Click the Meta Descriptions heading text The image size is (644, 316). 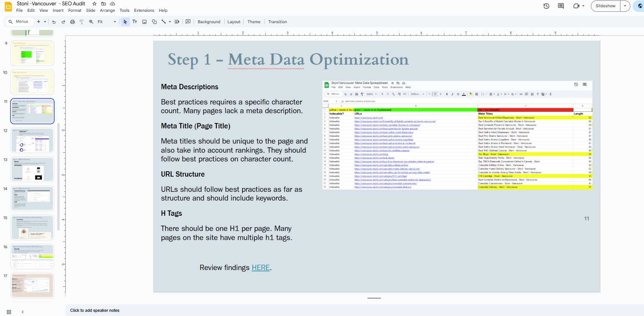point(190,87)
